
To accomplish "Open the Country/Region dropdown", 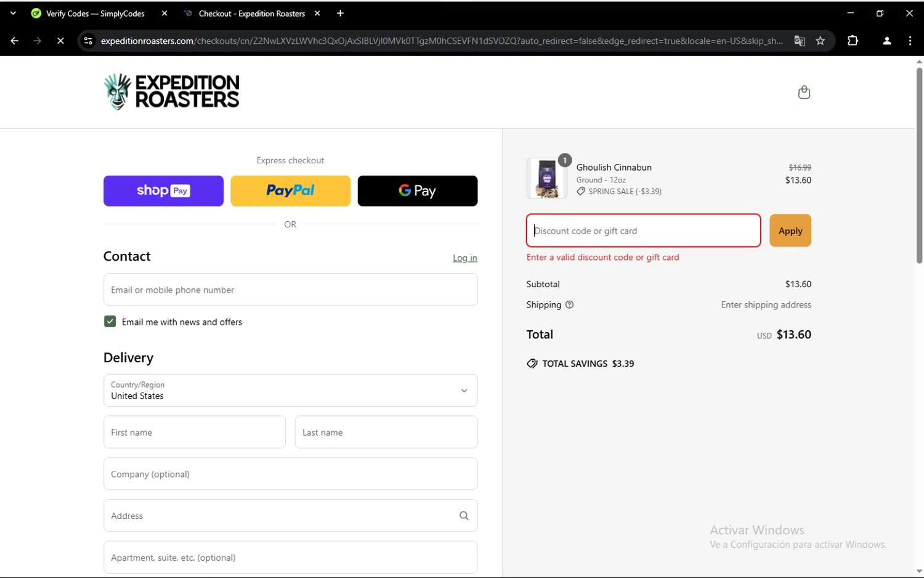I will coord(290,391).
